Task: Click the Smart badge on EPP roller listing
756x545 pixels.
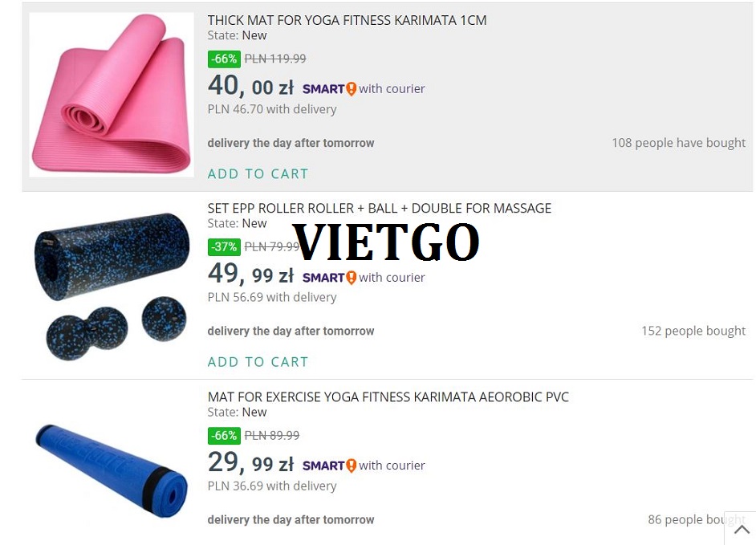Action: coord(329,278)
